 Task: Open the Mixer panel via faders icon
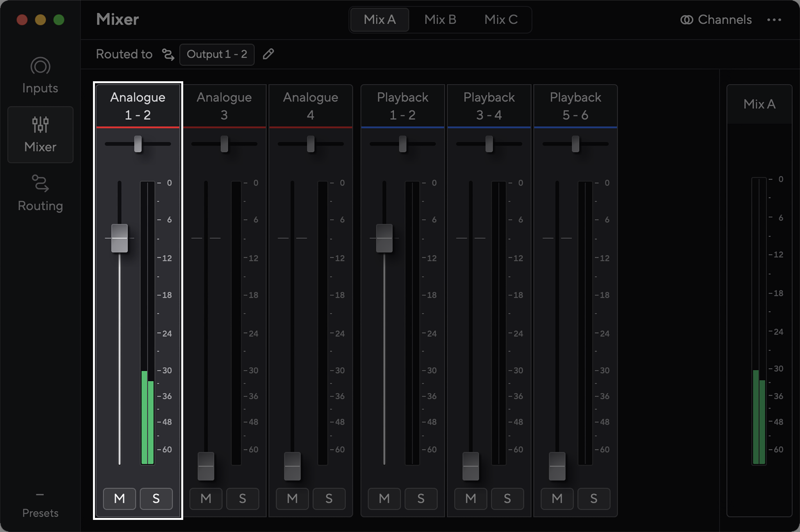pos(40,125)
